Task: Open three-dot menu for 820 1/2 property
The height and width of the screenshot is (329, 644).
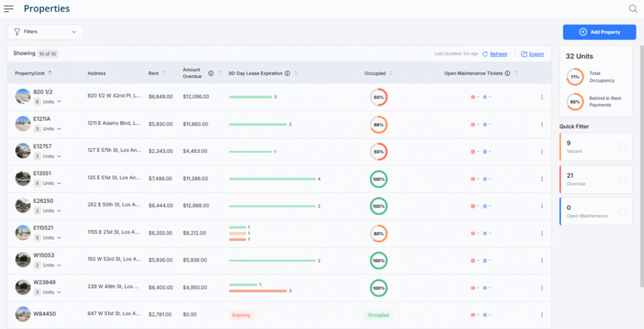Action: coord(541,97)
